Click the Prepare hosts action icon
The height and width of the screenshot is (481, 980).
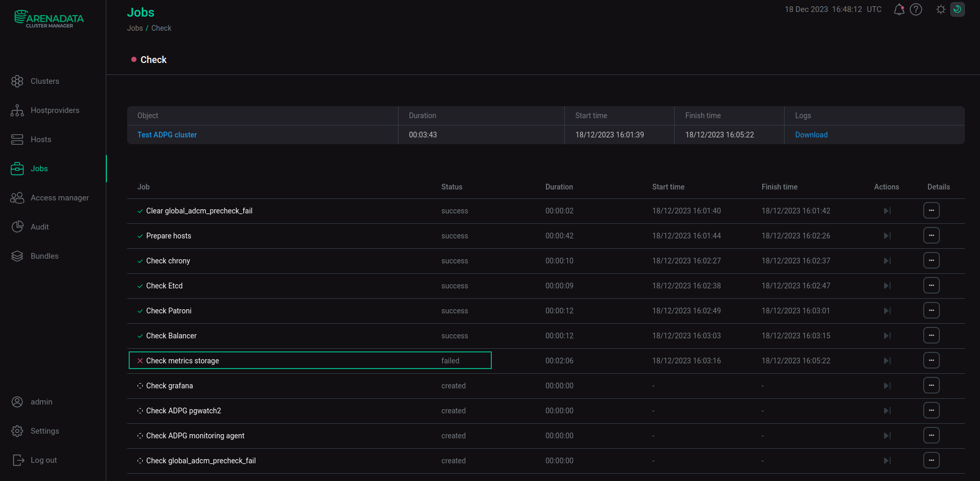coord(887,236)
